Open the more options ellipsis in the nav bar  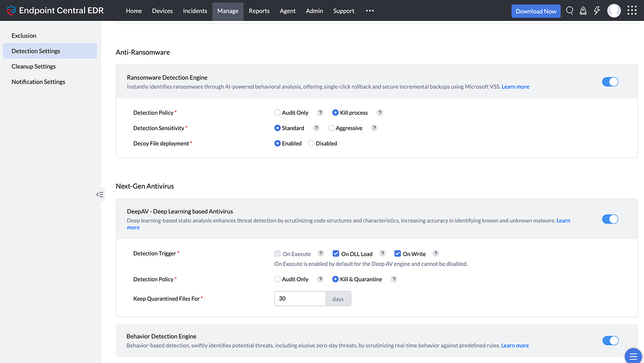370,11
